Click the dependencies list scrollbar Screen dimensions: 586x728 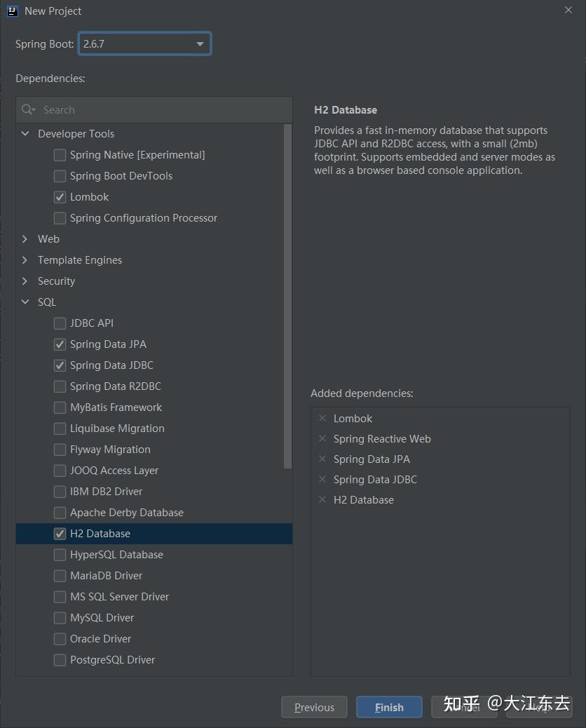[x=287, y=296]
